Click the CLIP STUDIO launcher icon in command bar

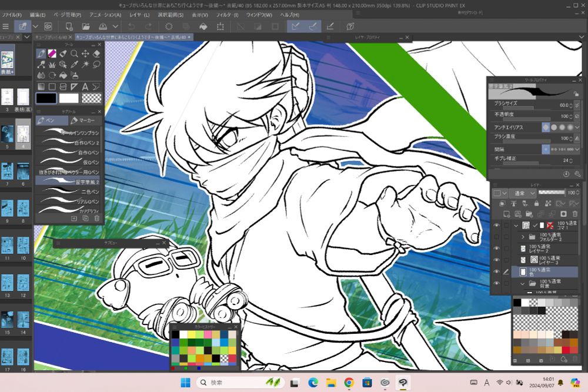(x=48, y=26)
